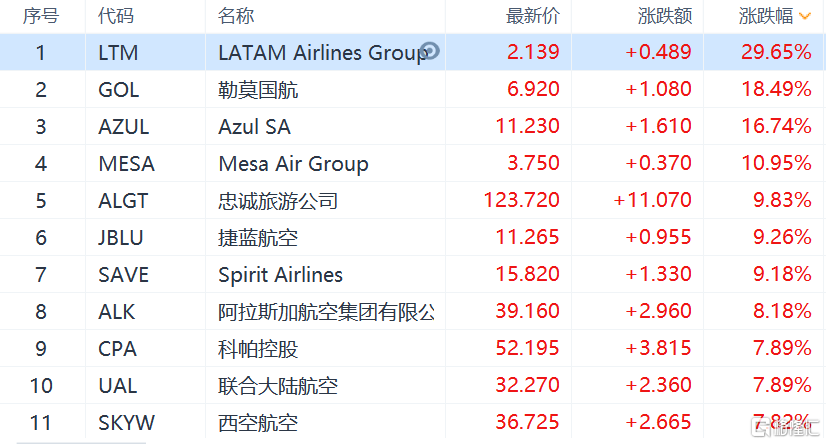This screenshot has width=826, height=444.
Task: Click the circular icon beside LATAM Airlines Group
Action: point(430,51)
